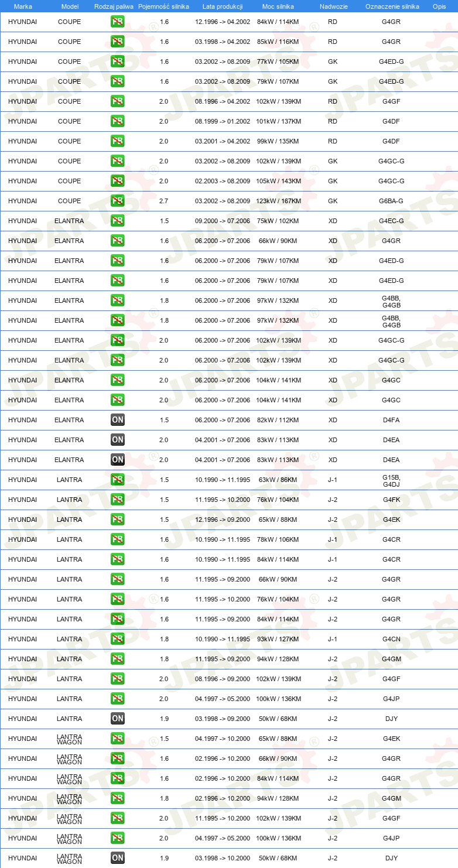
Task: Click the petrol icon in the Lantra 78kW / 106KM row
Action: pyautogui.click(x=118, y=539)
